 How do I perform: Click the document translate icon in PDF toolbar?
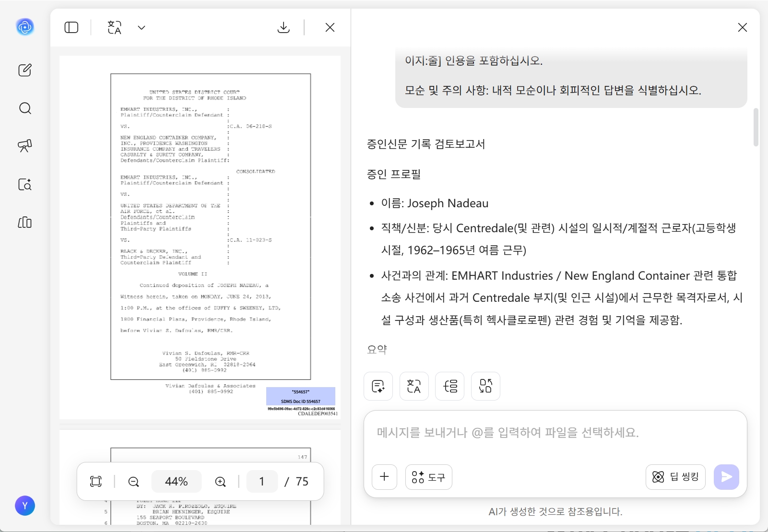pyautogui.click(x=115, y=27)
